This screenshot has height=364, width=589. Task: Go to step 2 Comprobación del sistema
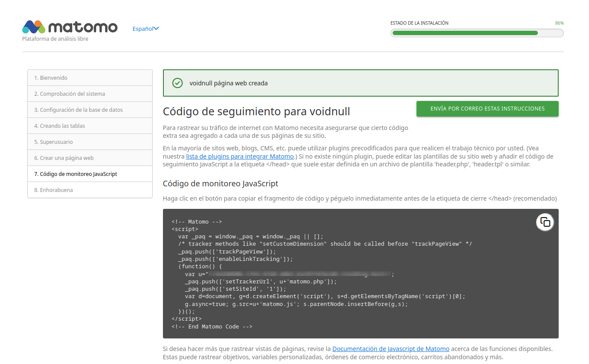click(90, 94)
